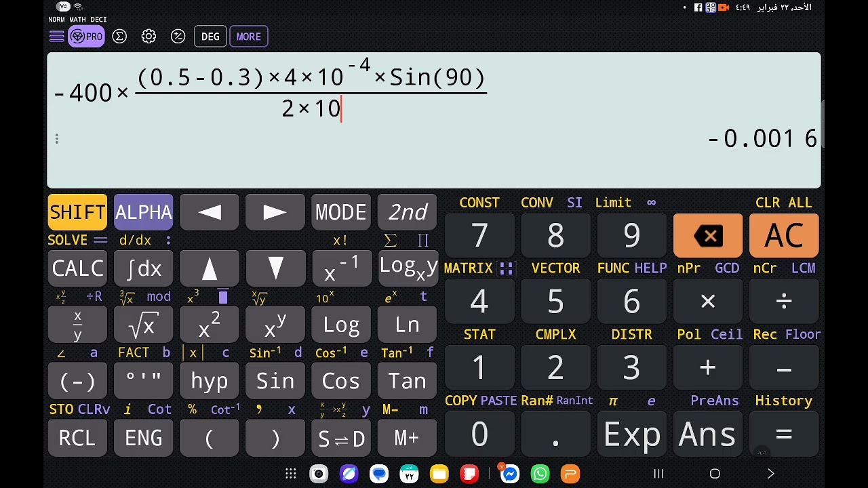The width and height of the screenshot is (868, 488).
Task: Open the app drawer grid icon
Action: (x=290, y=474)
